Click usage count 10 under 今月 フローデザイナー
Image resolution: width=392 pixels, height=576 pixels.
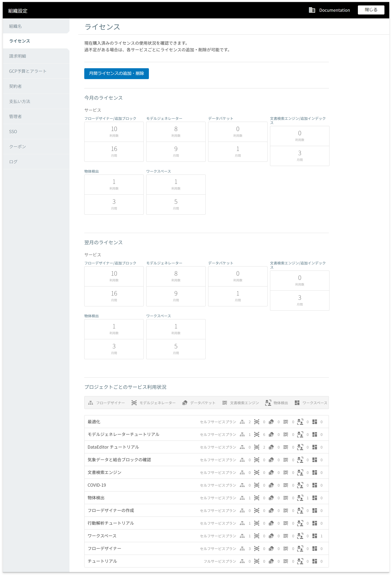click(x=114, y=129)
